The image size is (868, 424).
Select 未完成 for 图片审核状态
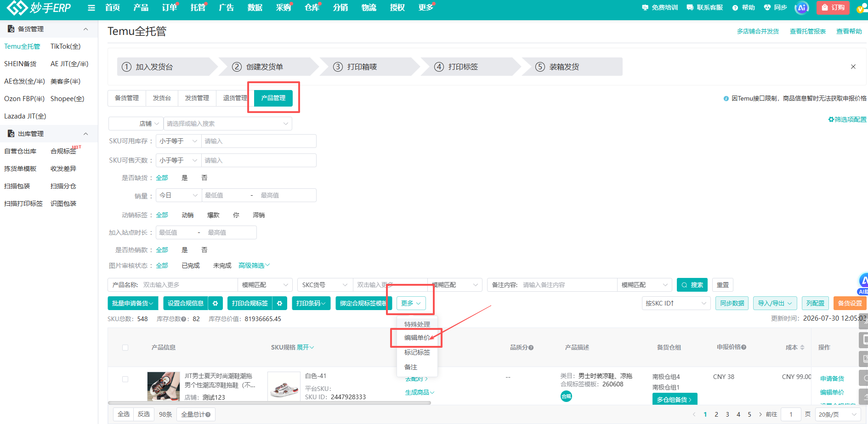point(222,266)
